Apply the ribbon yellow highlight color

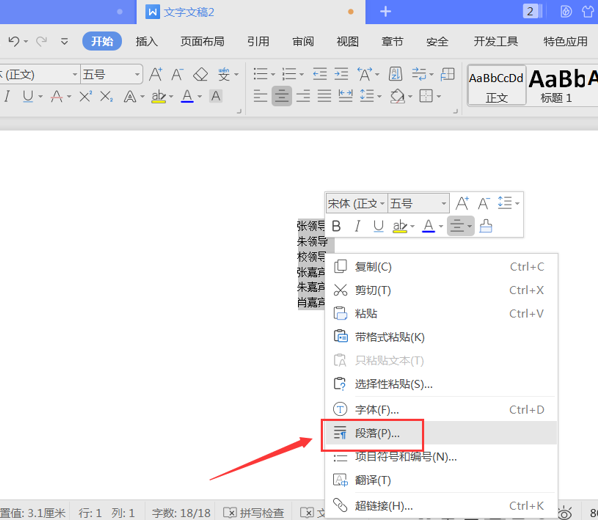tap(158, 96)
